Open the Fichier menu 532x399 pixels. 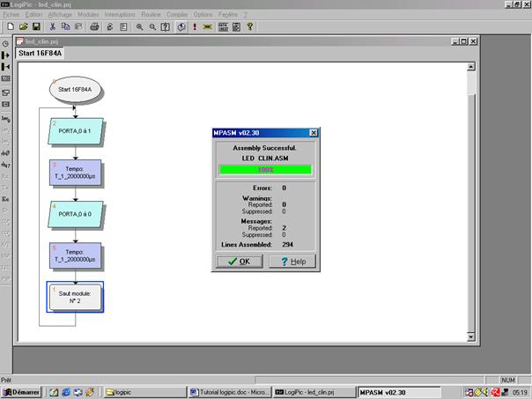12,15
